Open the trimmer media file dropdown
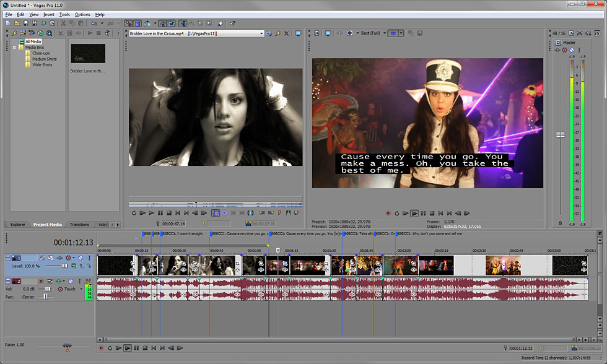The width and height of the screenshot is (607, 364). point(261,33)
